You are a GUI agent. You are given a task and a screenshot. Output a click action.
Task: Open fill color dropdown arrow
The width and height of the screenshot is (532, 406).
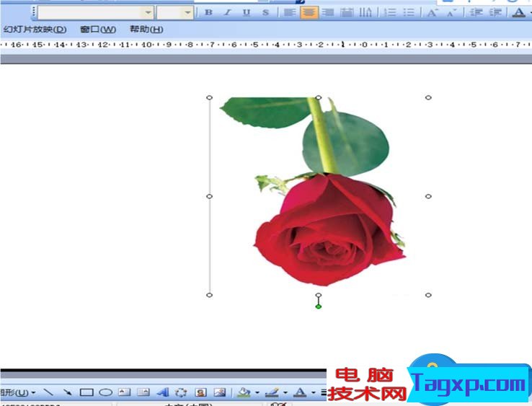click(x=257, y=393)
